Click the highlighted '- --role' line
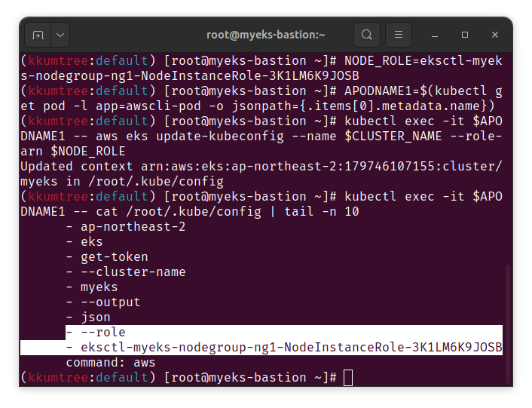 (x=96, y=333)
